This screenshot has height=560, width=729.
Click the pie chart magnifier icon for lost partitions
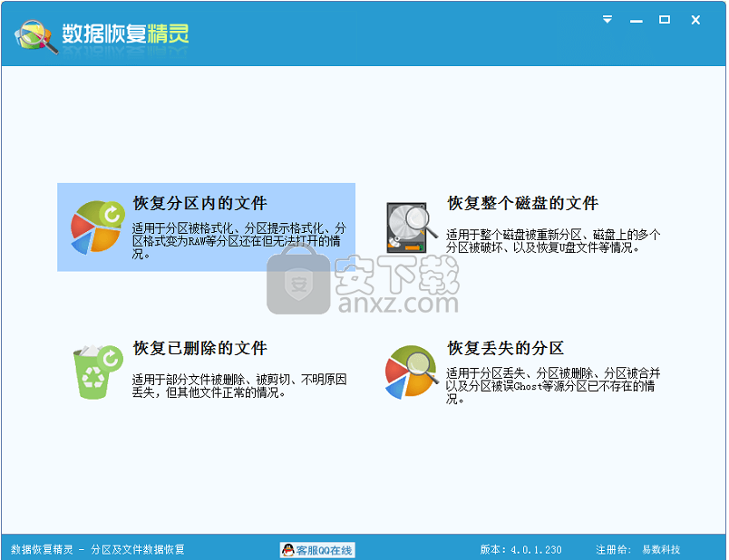tap(412, 372)
